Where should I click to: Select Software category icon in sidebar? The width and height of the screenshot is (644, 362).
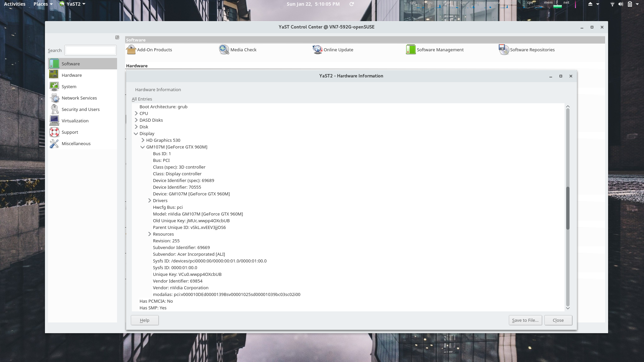click(54, 64)
